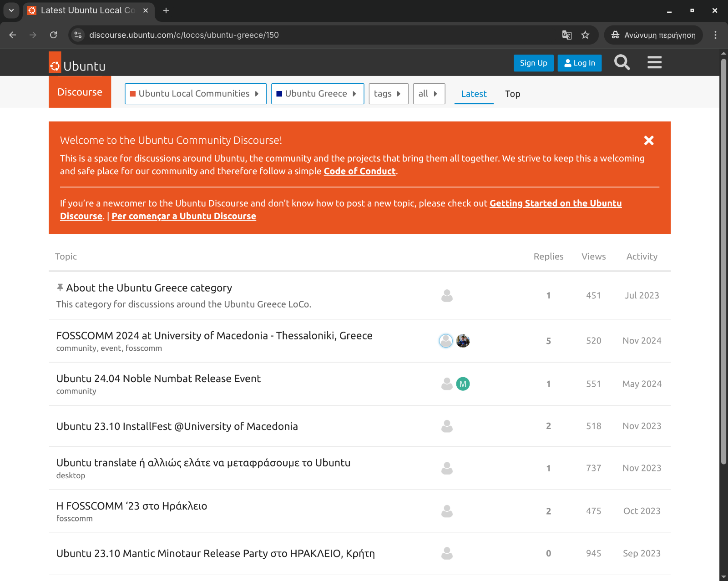Close the Latest Ubuntu Local tab
This screenshot has width=728, height=581.
tap(146, 10)
